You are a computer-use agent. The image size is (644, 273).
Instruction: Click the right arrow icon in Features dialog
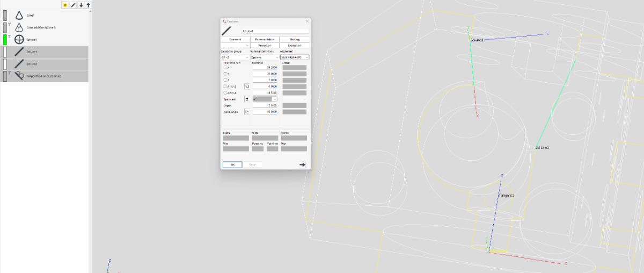302,164
